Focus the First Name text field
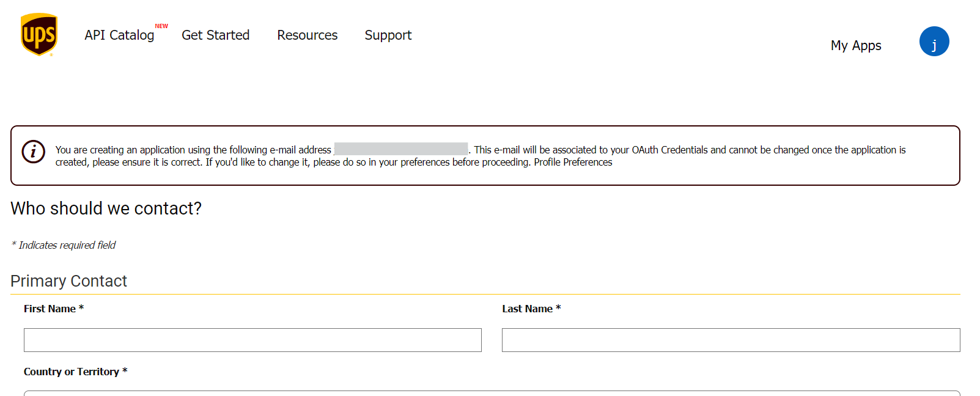This screenshot has width=980, height=396. click(x=252, y=340)
